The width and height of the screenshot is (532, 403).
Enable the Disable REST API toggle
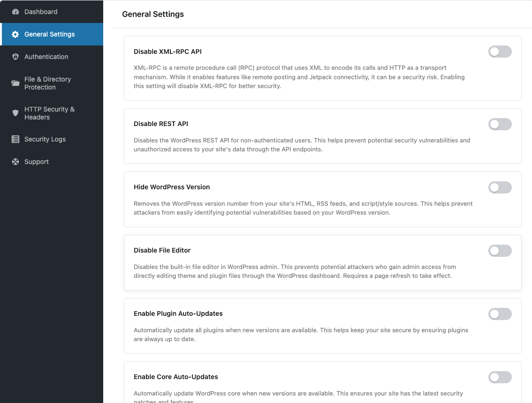pos(500,124)
